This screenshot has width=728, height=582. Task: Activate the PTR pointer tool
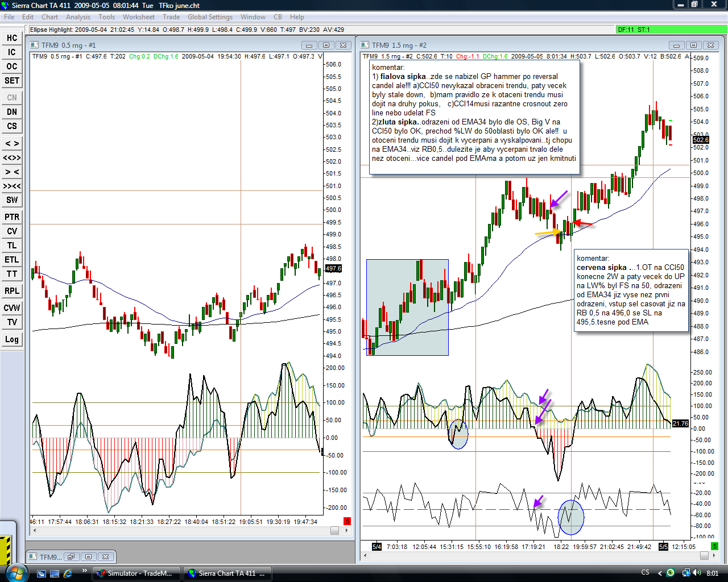coord(12,217)
